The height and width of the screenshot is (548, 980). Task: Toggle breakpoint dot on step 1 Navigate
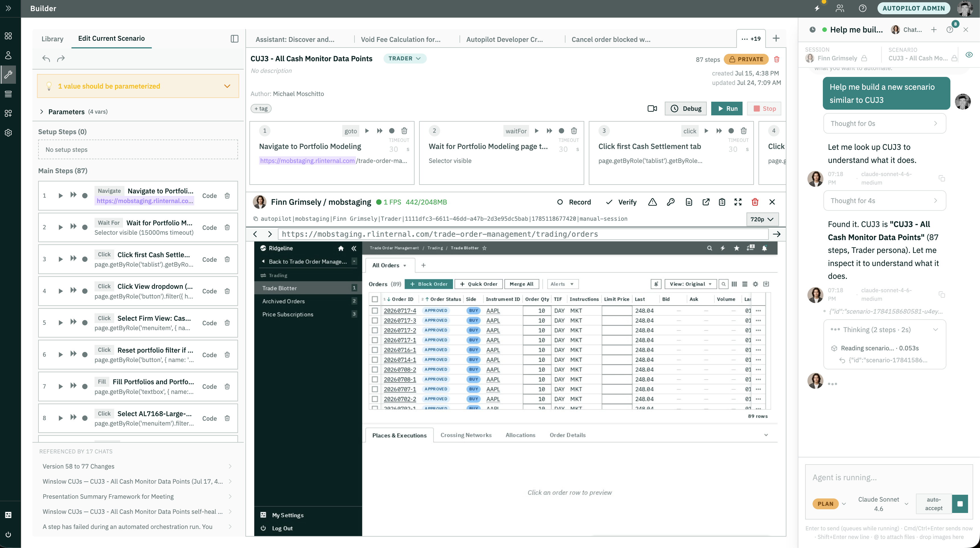85,196
